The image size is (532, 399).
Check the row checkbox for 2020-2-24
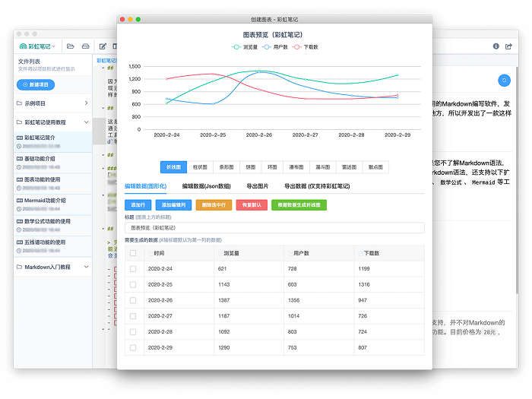point(133,269)
